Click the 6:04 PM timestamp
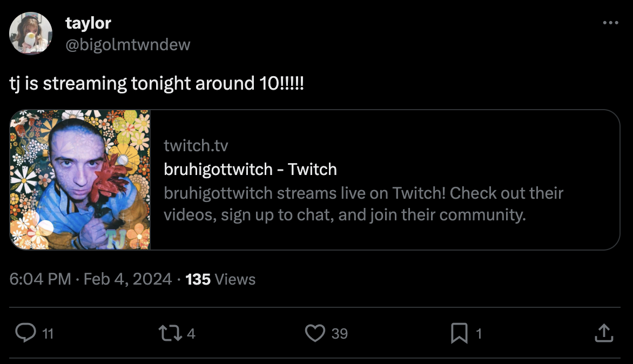The height and width of the screenshot is (364, 633). click(x=41, y=279)
